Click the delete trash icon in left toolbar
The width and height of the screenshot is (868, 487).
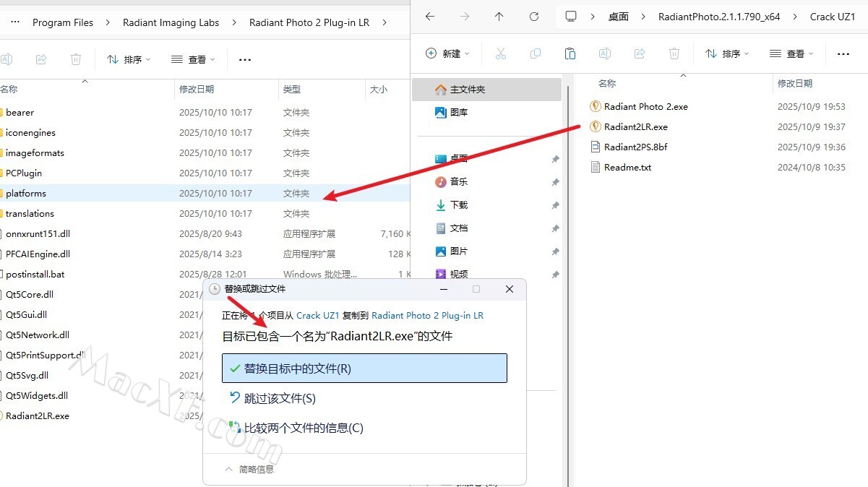[x=76, y=59]
